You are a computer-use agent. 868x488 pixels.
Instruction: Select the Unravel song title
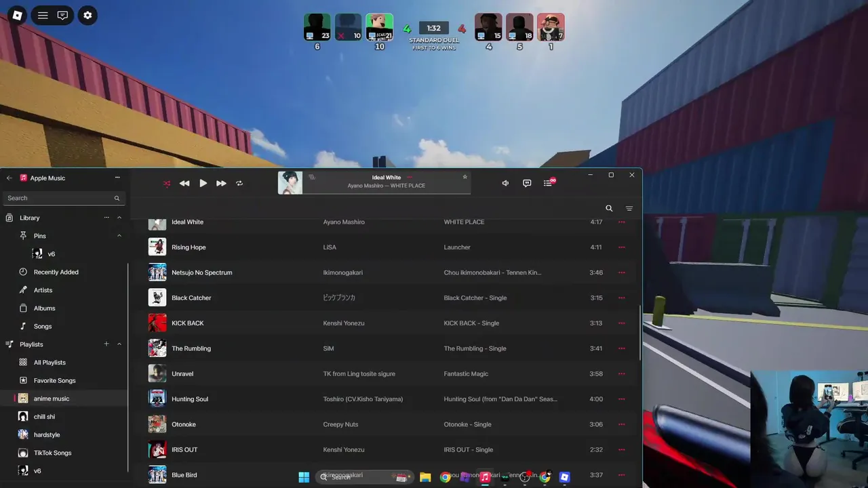coord(182,374)
